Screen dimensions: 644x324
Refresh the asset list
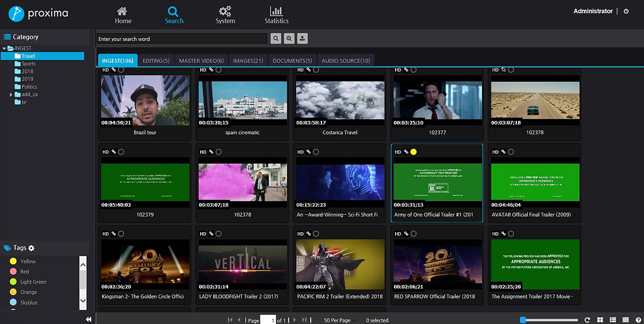click(587, 320)
